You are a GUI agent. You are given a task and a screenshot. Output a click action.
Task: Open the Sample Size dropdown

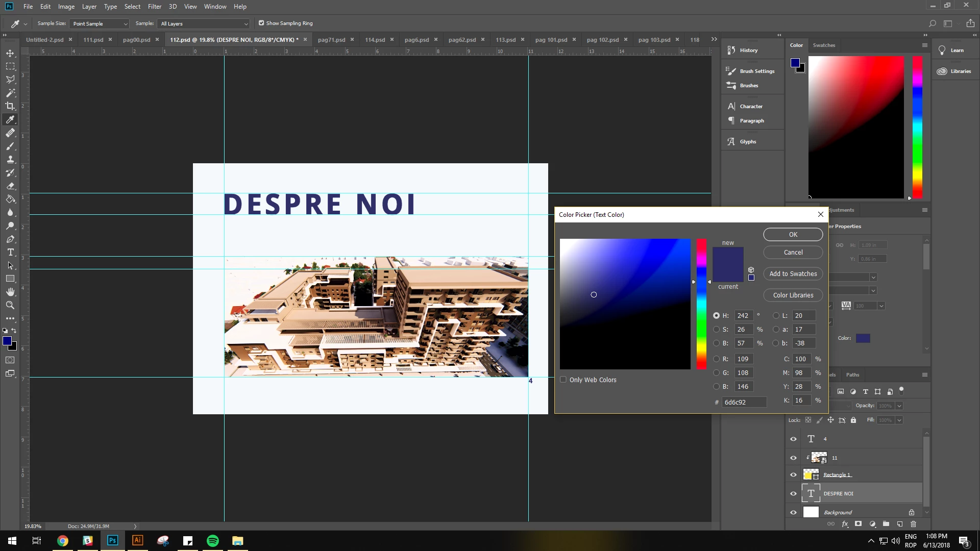(x=100, y=23)
